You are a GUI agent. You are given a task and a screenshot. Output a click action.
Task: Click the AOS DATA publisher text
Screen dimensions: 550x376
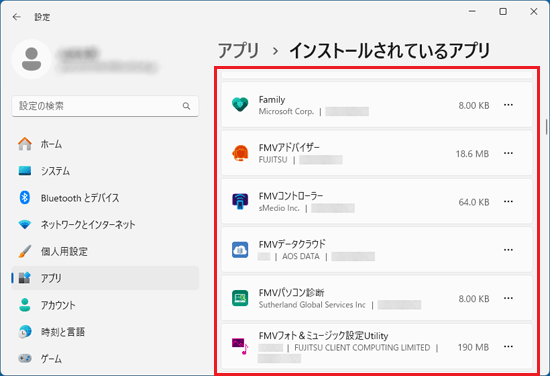pyautogui.click(x=301, y=256)
